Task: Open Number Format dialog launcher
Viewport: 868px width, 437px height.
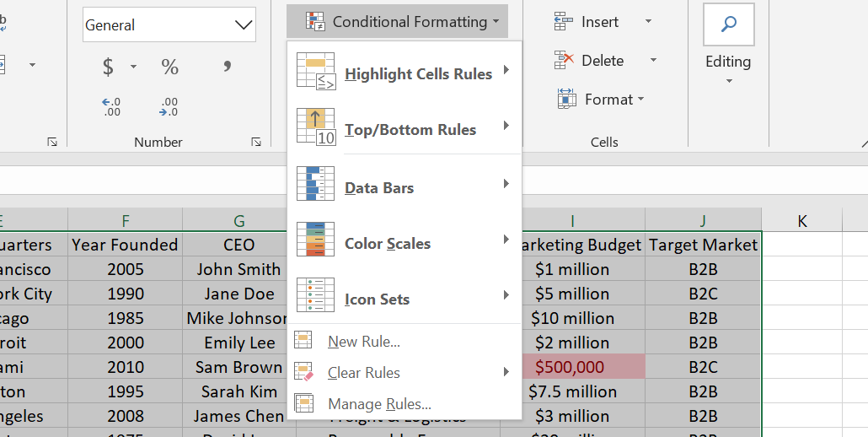Action: (x=256, y=143)
